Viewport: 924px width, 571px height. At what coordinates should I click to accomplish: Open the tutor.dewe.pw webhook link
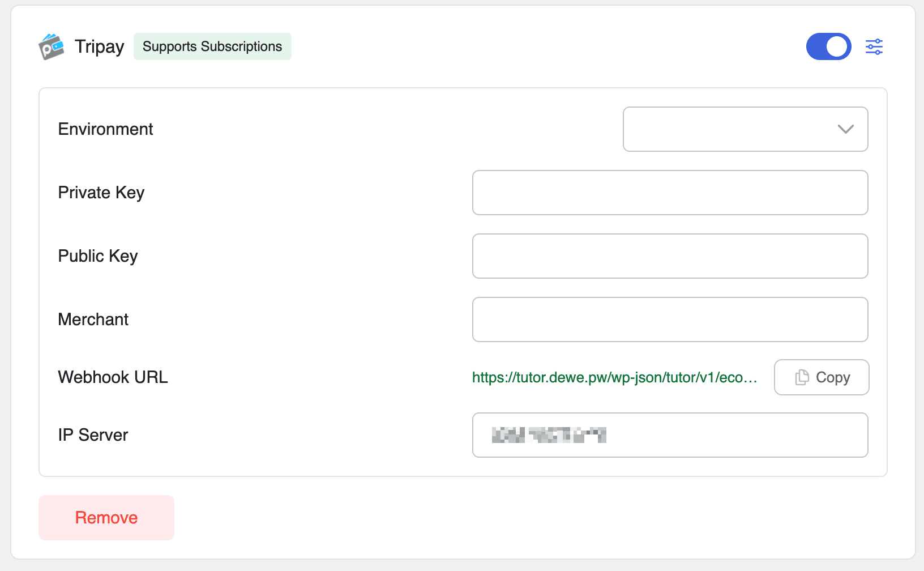[x=614, y=377]
